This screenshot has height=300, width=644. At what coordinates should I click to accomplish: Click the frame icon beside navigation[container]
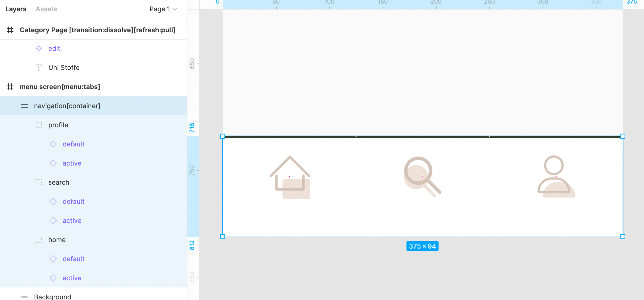tap(24, 106)
